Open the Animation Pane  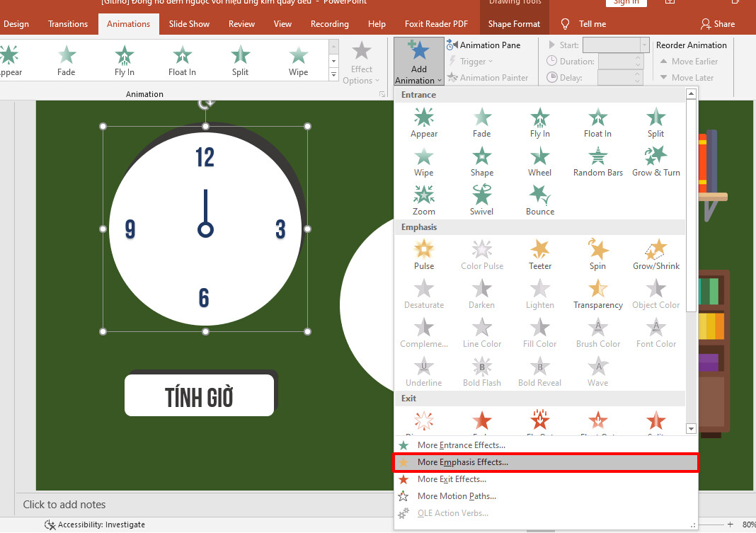[483, 45]
